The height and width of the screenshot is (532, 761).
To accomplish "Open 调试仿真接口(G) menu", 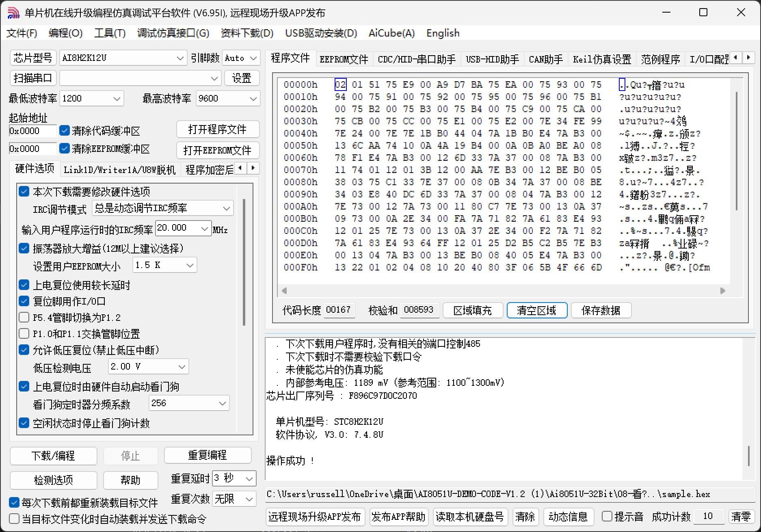I will coord(173,33).
